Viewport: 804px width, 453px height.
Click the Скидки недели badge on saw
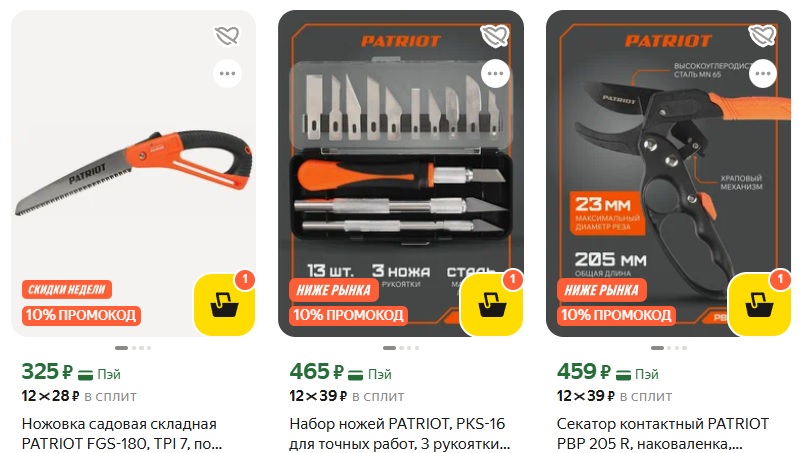pos(67,290)
